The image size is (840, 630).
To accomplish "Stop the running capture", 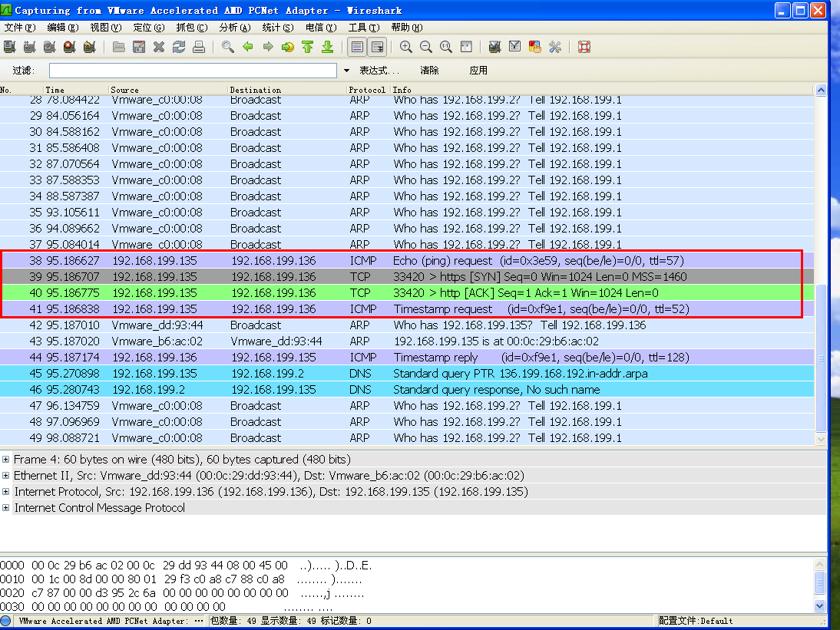I will pyautogui.click(x=69, y=47).
